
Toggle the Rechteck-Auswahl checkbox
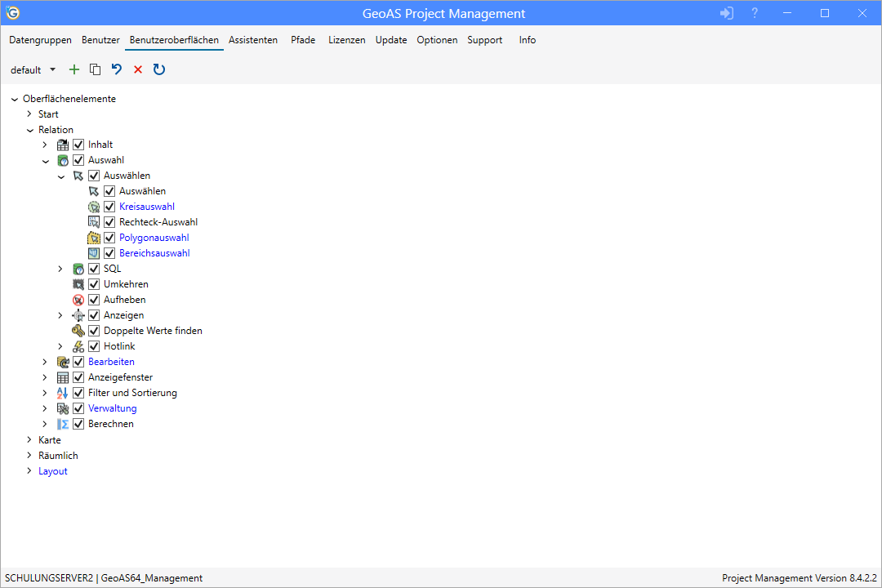109,222
